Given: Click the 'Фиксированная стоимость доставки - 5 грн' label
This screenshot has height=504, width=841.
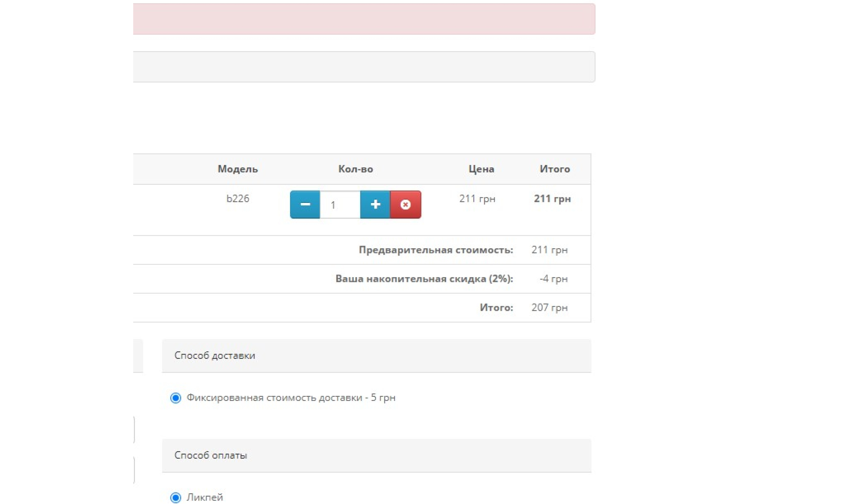Looking at the screenshot, I should tap(291, 398).
